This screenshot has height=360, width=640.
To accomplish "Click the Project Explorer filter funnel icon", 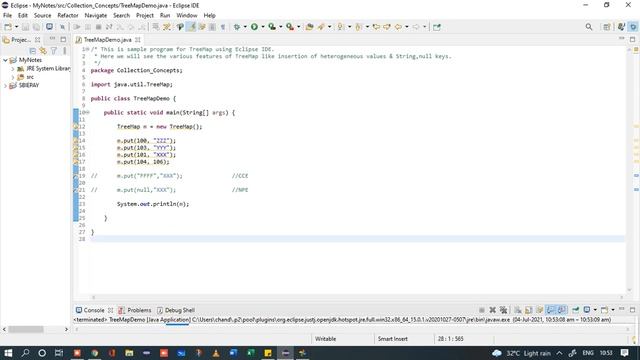I will pyautogui.click(x=53, y=51).
